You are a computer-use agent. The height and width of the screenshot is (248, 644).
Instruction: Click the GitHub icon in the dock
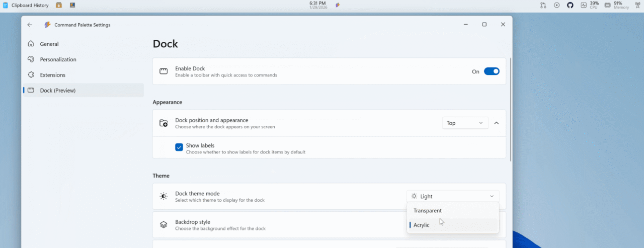570,5
